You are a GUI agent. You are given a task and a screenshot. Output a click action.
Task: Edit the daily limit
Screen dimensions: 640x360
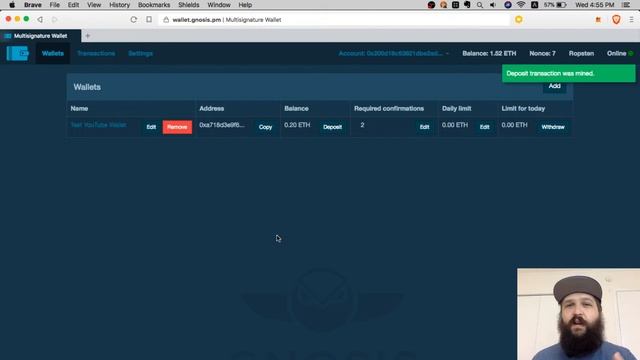click(484, 127)
